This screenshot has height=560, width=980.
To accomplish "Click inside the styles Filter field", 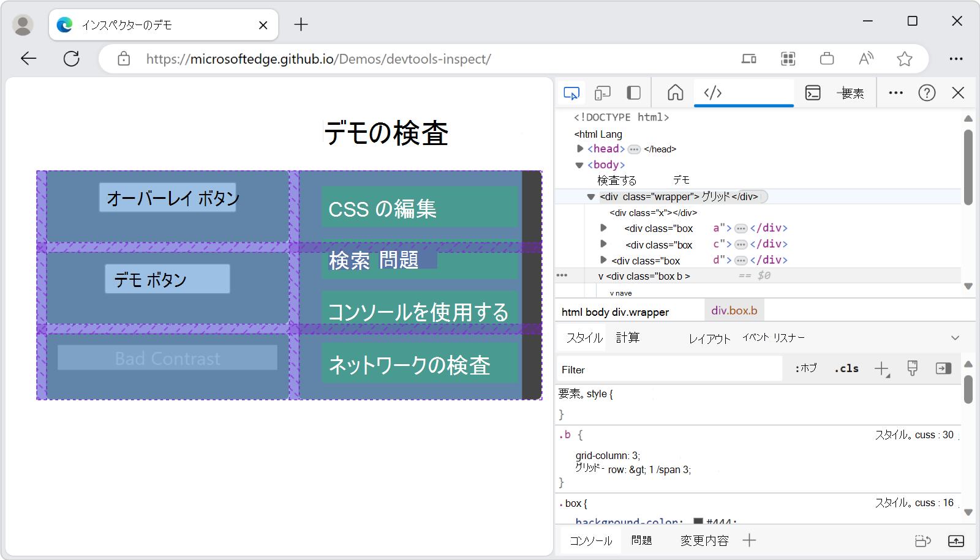I will [668, 369].
